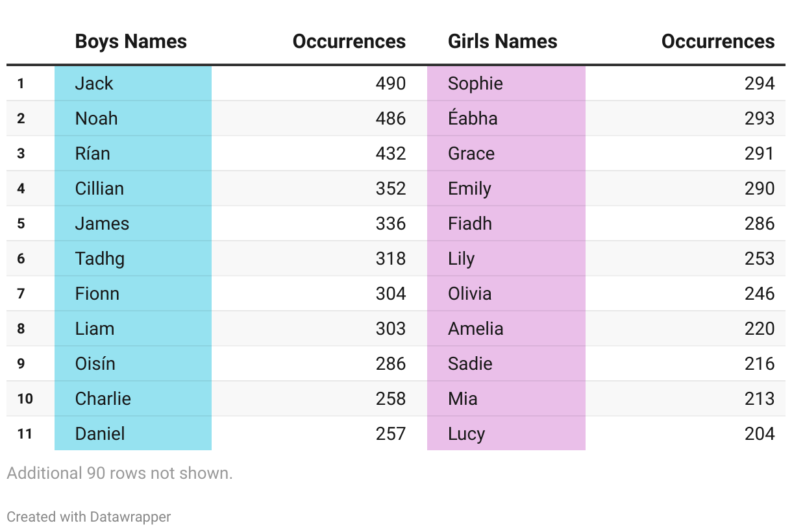Select the Tadhg name cell
Screen dimensions: 792x532
133,258
